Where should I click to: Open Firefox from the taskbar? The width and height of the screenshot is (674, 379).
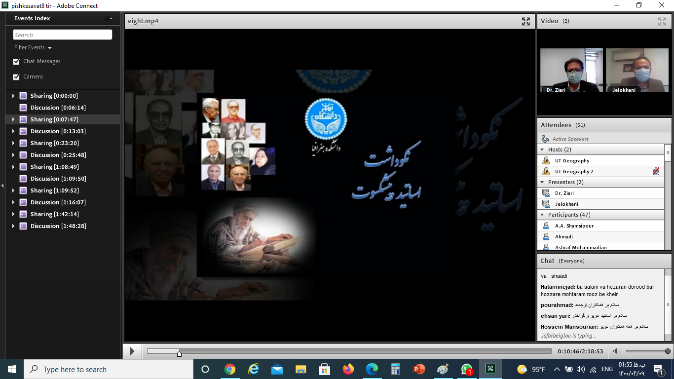pyautogui.click(x=348, y=369)
